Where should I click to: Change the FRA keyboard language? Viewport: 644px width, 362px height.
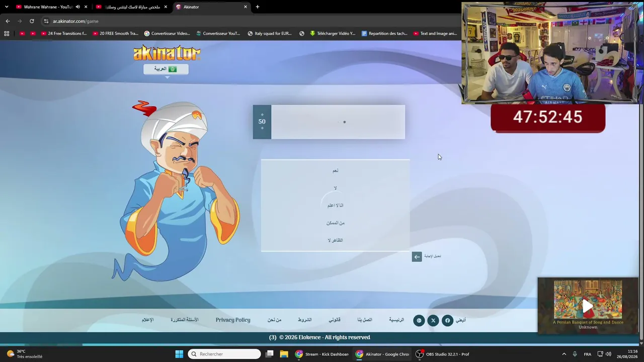pyautogui.click(x=587, y=354)
